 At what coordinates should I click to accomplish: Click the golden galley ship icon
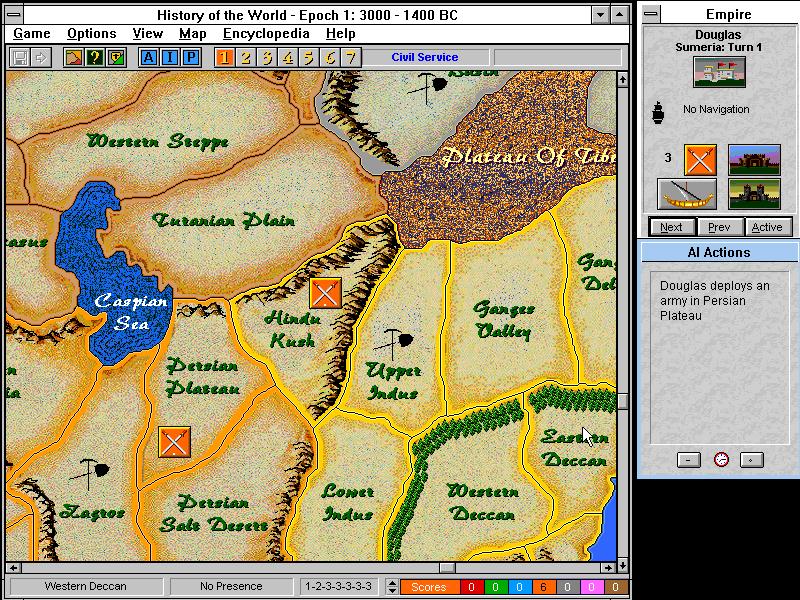[x=687, y=194]
